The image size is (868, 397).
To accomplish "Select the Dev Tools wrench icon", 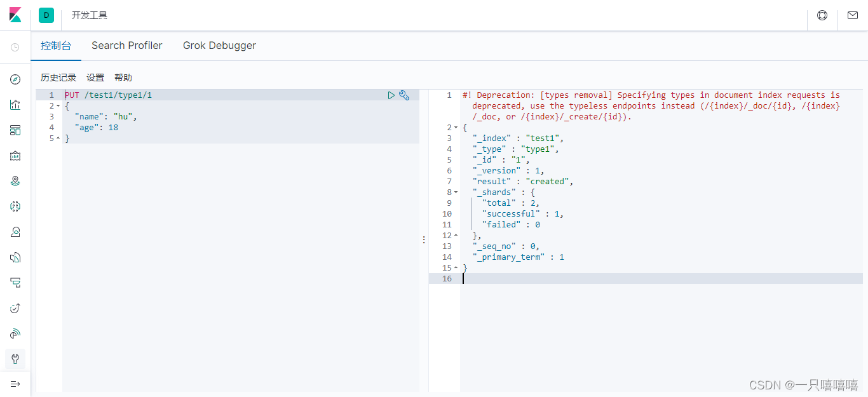I will 15,359.
